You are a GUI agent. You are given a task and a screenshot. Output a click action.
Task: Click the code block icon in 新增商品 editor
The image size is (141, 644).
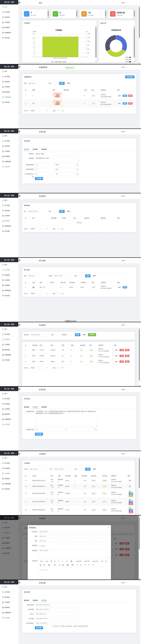tap(77, 565)
